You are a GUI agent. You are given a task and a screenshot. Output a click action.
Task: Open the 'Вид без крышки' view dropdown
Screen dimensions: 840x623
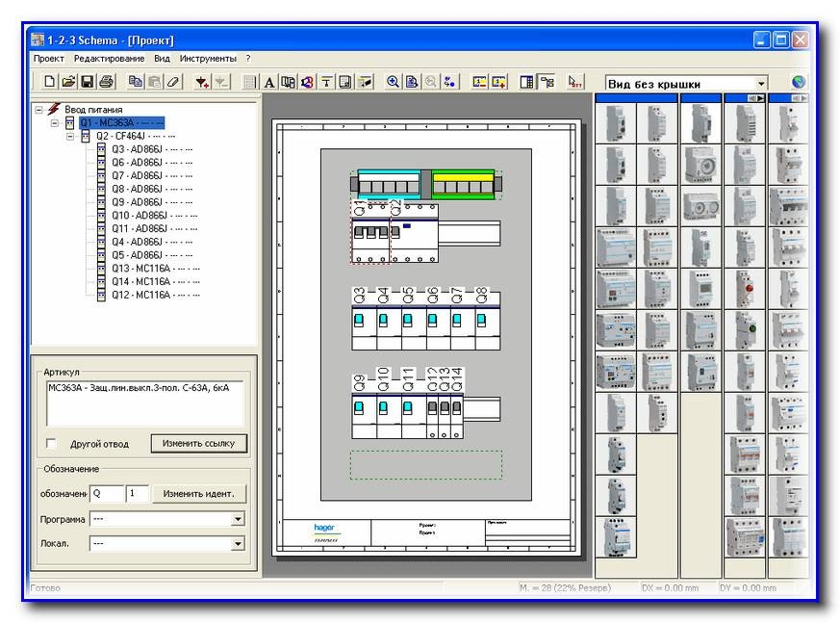tap(761, 85)
